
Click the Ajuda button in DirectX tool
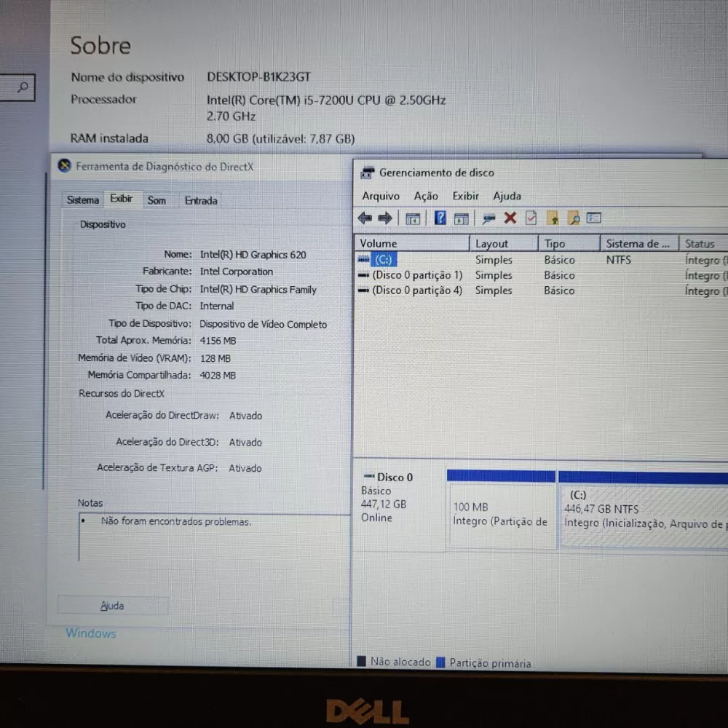point(113,606)
